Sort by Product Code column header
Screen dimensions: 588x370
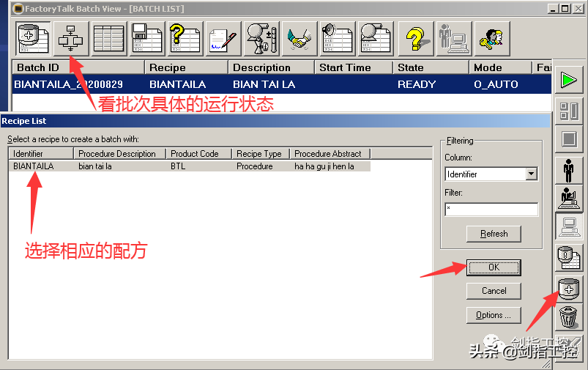199,154
